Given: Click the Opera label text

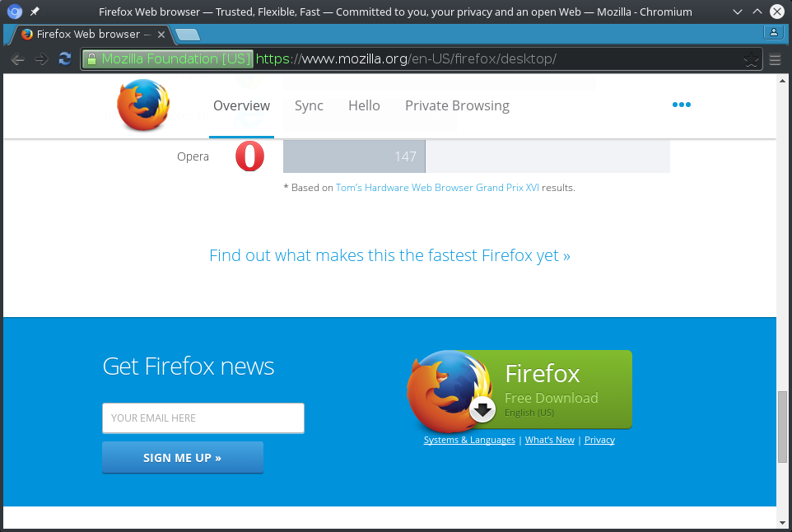Looking at the screenshot, I should pyautogui.click(x=193, y=156).
